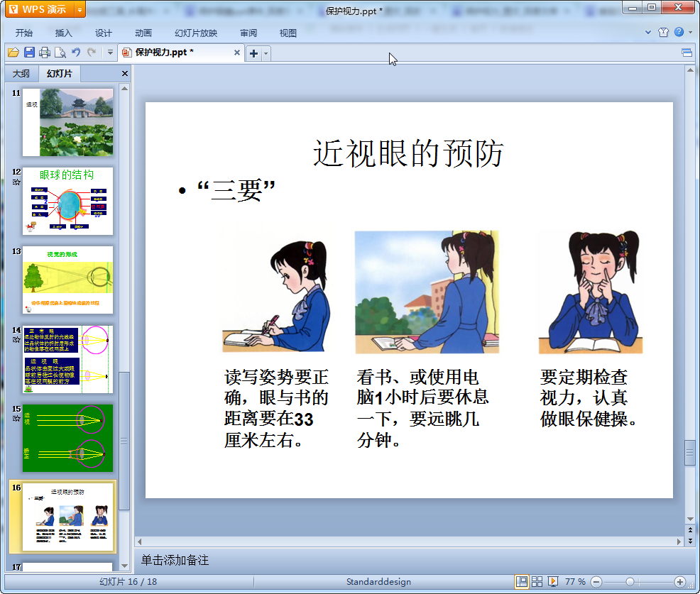Open the 幻灯片放映 ribbon tab
The height and width of the screenshot is (594, 700).
pos(196,33)
